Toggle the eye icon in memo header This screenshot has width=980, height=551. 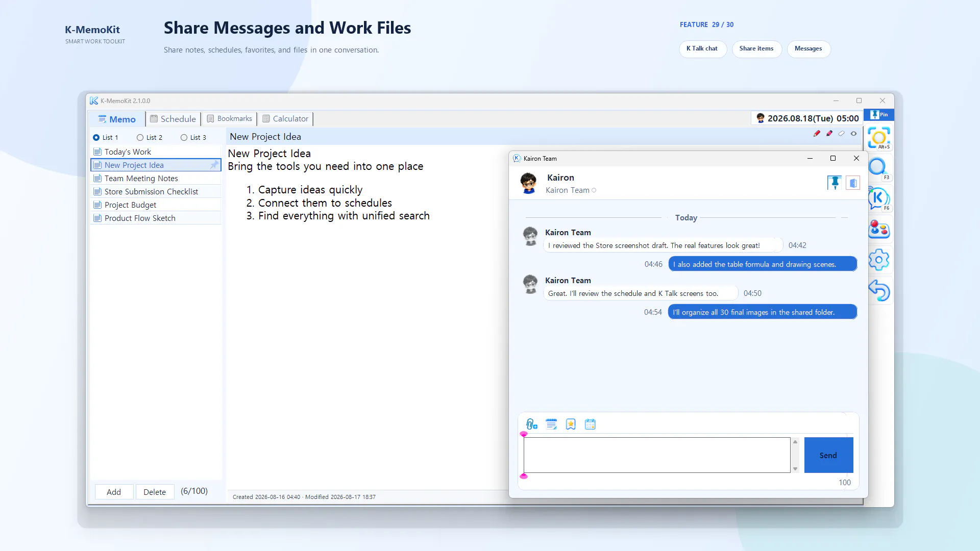(853, 134)
